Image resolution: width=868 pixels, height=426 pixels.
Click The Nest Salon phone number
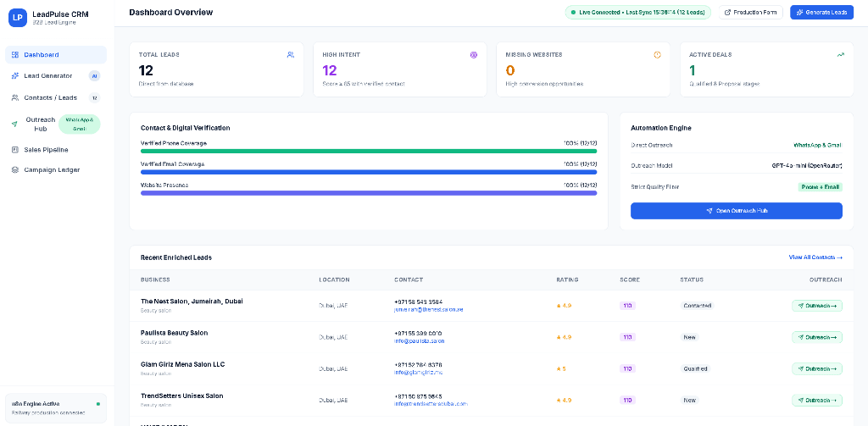[418, 302]
